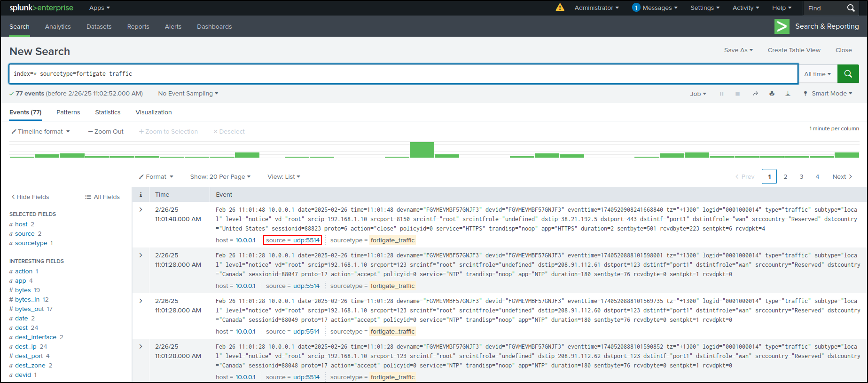868x383 pixels.
Task: Click Zoom Out on the timeline
Action: coord(106,132)
